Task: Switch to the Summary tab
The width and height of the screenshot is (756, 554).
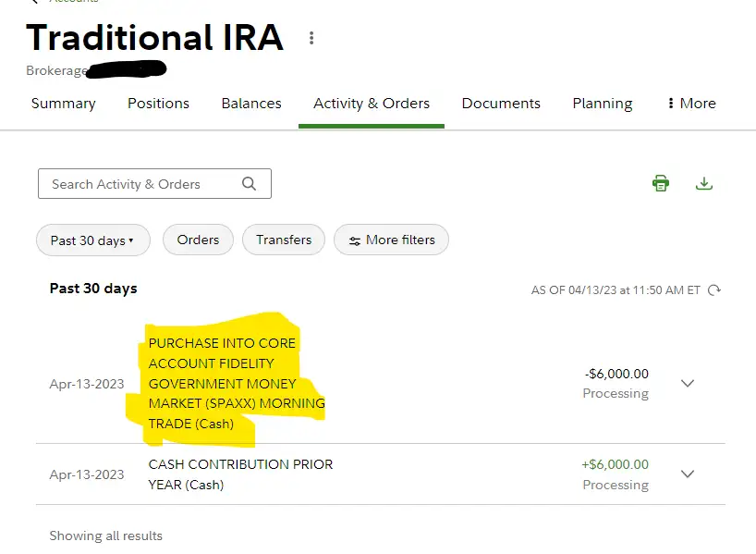Action: click(63, 103)
